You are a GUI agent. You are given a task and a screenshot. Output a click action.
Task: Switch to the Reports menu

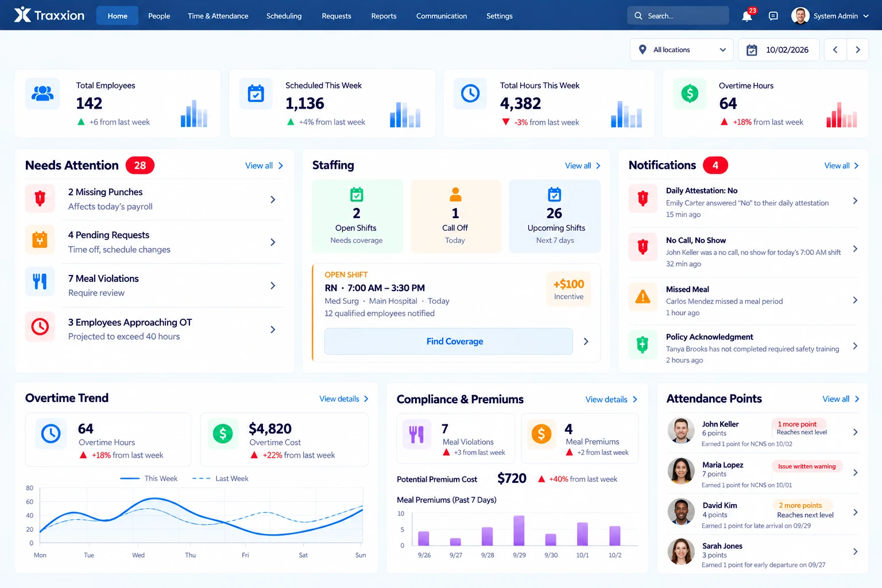pyautogui.click(x=384, y=16)
